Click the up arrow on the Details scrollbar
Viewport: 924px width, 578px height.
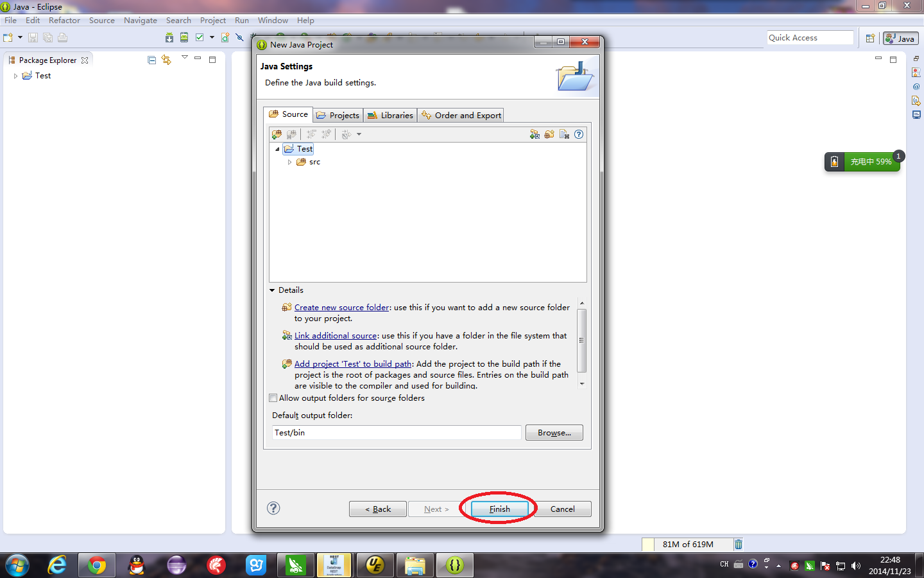(x=582, y=303)
